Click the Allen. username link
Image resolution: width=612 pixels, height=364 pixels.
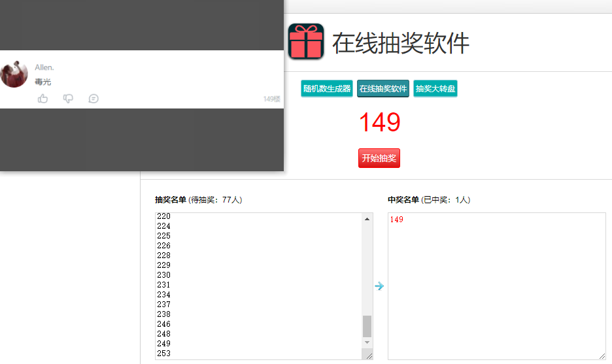[44, 67]
